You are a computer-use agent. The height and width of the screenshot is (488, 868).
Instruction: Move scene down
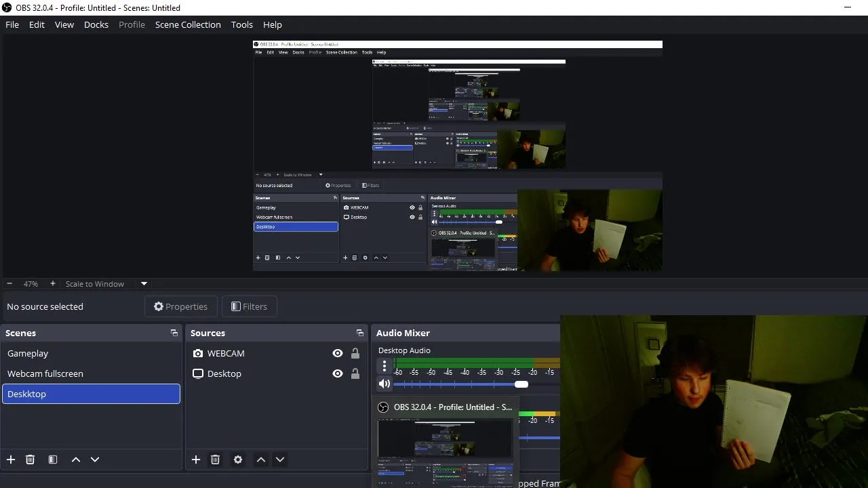(95, 460)
